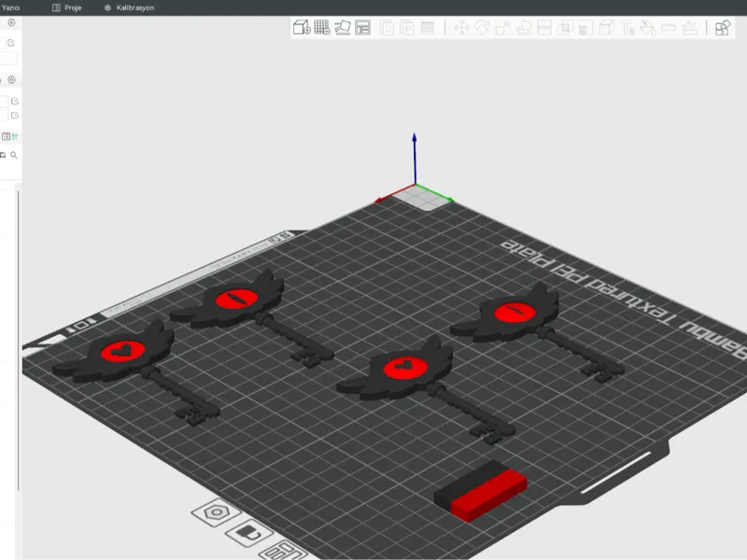This screenshot has width=747, height=560.
Task: Select the Support painting tool
Action: coord(585,28)
